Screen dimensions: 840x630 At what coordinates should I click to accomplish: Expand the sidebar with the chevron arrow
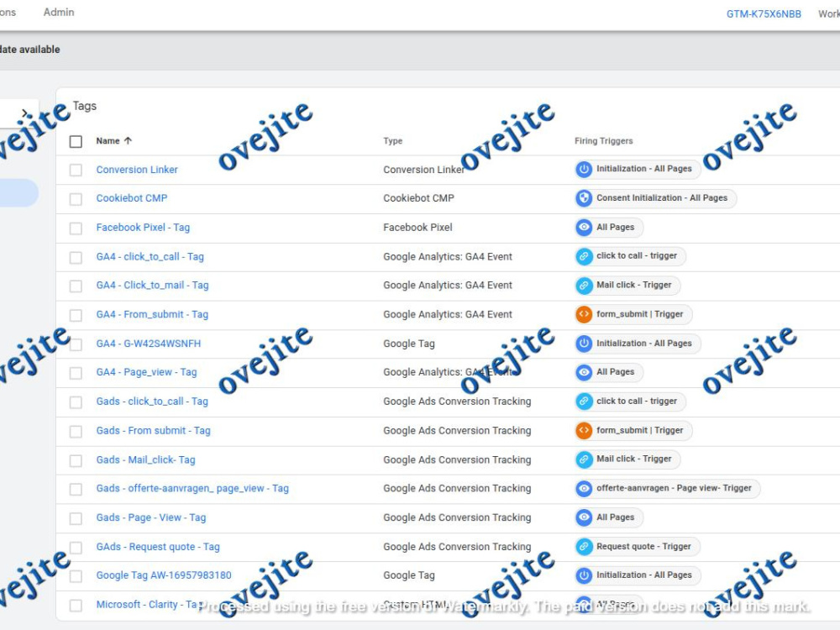coord(24,113)
